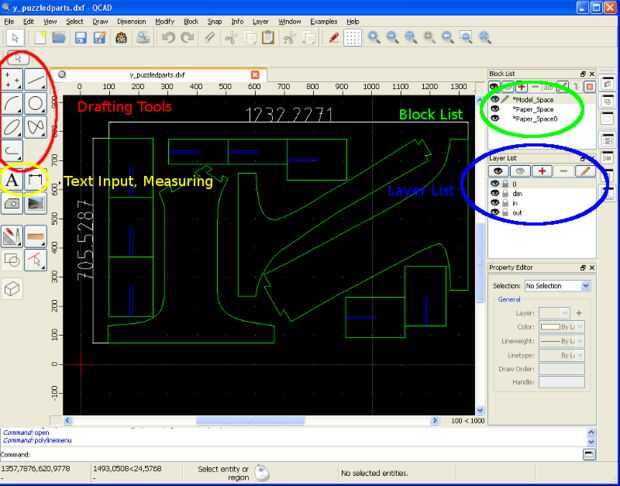Open the Layer menu
The height and width of the screenshot is (486, 620).
pyautogui.click(x=261, y=21)
